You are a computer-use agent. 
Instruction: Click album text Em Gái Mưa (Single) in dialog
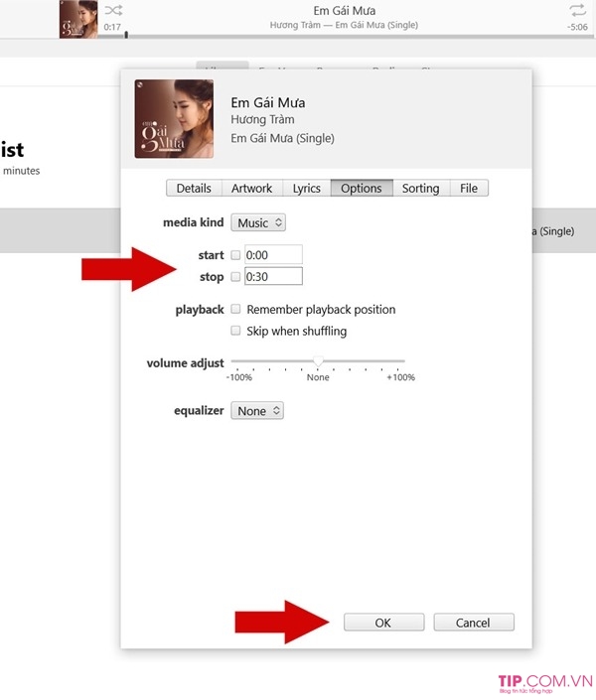click(282, 138)
